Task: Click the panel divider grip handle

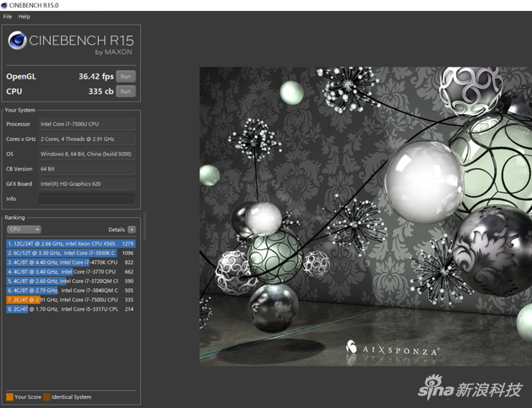Action: [145, 226]
